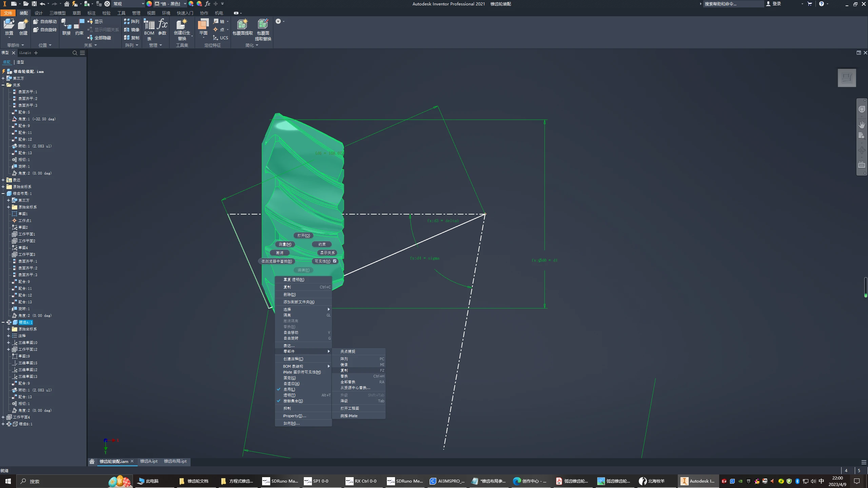Collapse the 关系 folder in browser
The width and height of the screenshot is (868, 488).
3,85
